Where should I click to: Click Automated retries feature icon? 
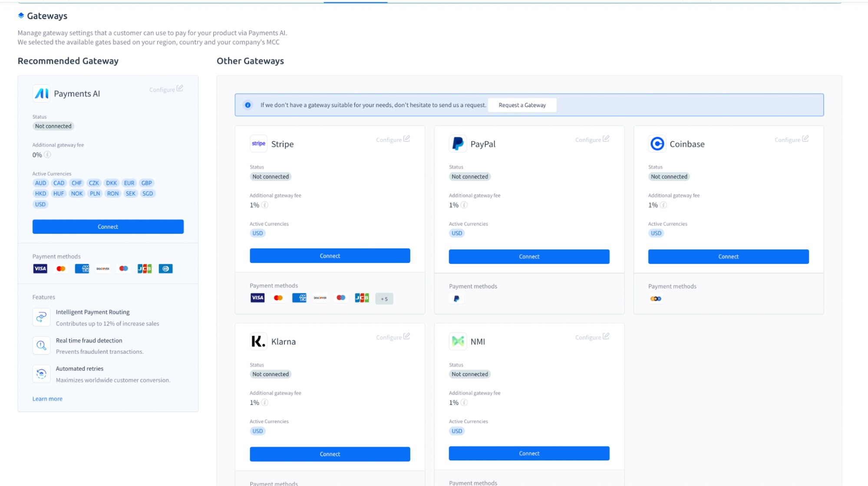41,374
